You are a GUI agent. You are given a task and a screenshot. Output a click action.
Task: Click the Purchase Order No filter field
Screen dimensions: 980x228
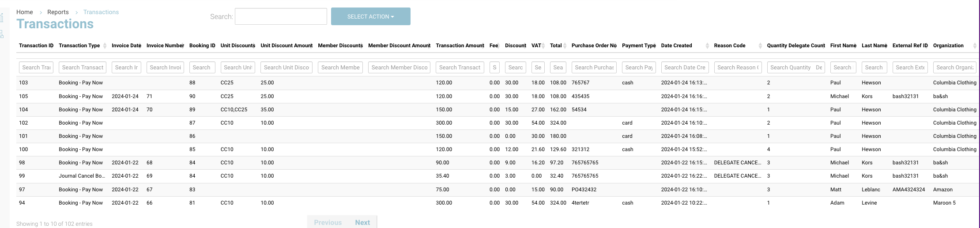click(594, 68)
